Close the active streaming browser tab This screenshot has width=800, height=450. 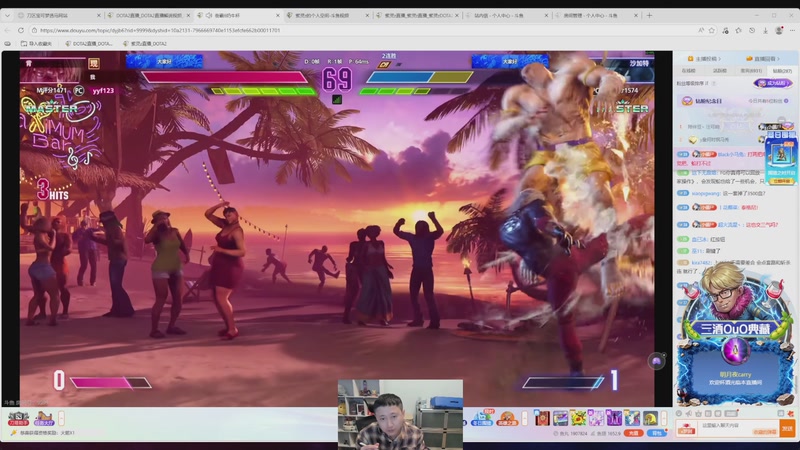(278, 15)
